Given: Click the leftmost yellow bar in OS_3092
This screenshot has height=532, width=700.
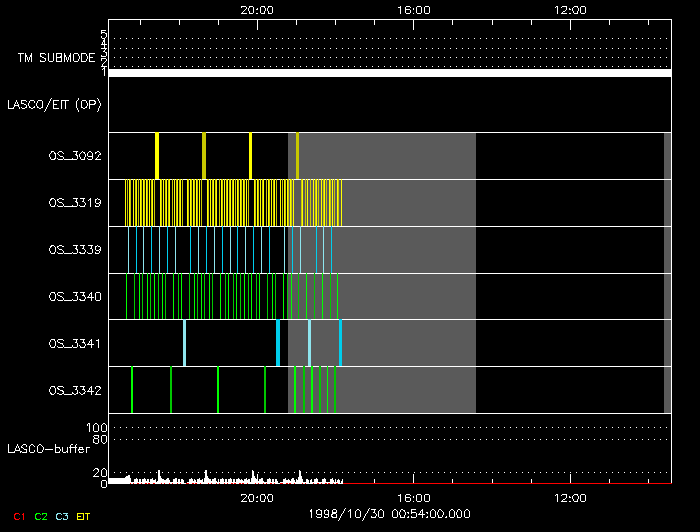Looking at the screenshot, I should click(157, 156).
